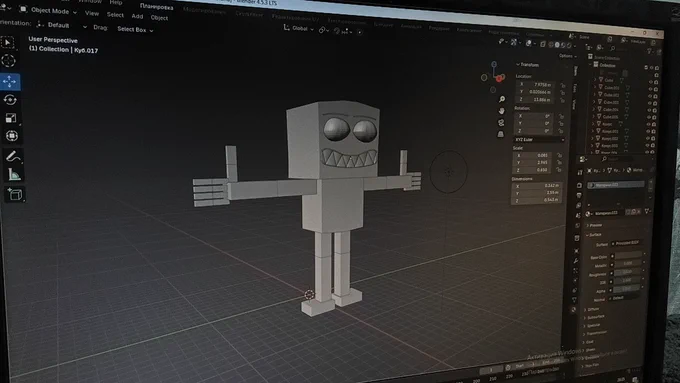The width and height of the screenshot is (680, 383).
Task: Pick the Add Cube tool
Action: tap(15, 194)
